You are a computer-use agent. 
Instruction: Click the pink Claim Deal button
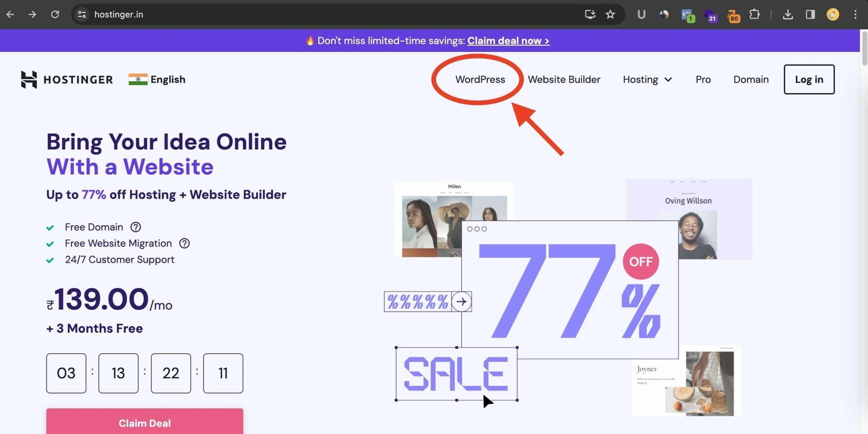145,421
